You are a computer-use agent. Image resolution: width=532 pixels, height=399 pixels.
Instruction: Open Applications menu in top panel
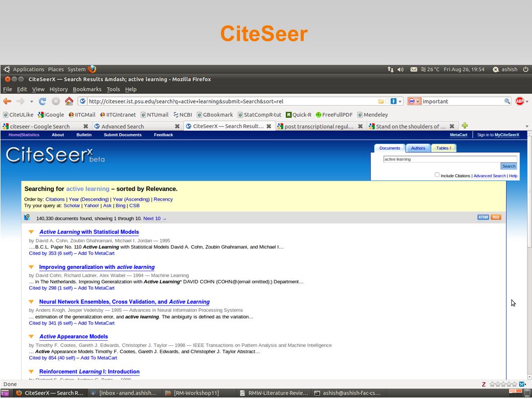29,69
